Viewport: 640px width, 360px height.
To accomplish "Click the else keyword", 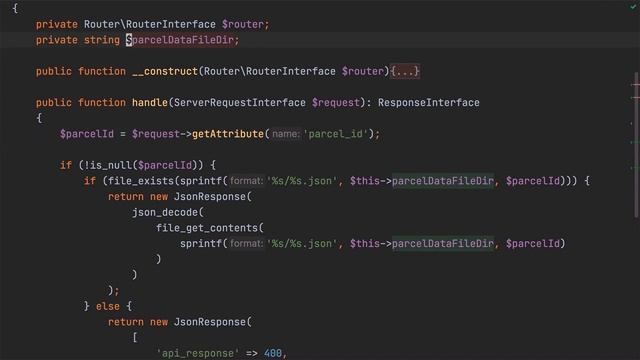I will 108,307.
